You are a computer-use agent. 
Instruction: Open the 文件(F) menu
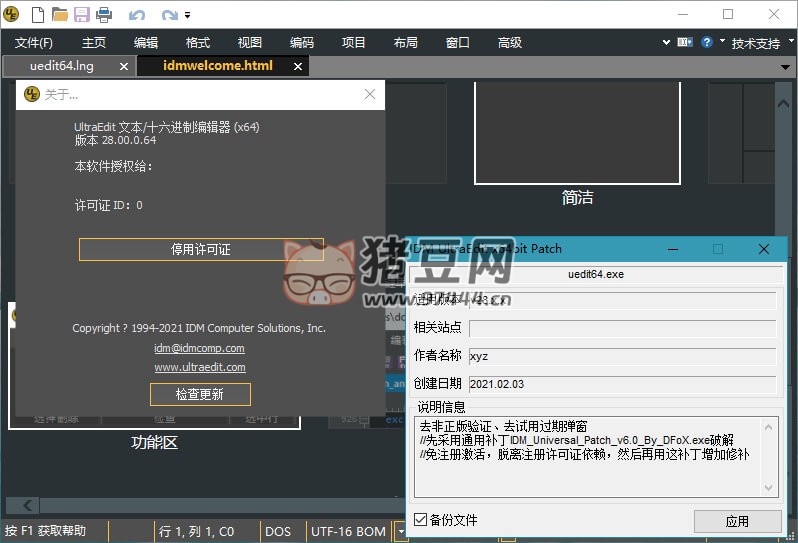(x=34, y=43)
